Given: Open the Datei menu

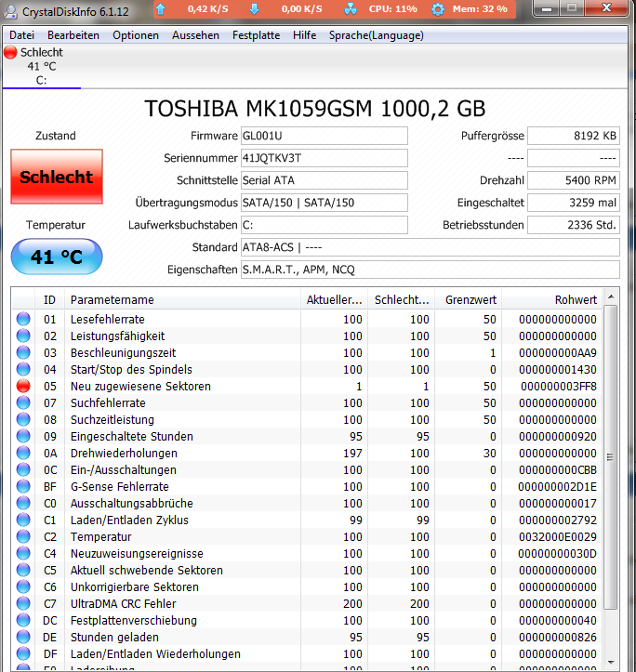Looking at the screenshot, I should tap(22, 35).
